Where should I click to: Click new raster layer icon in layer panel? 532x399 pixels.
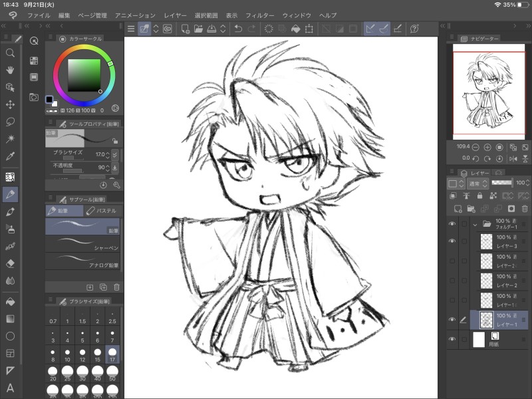click(458, 209)
